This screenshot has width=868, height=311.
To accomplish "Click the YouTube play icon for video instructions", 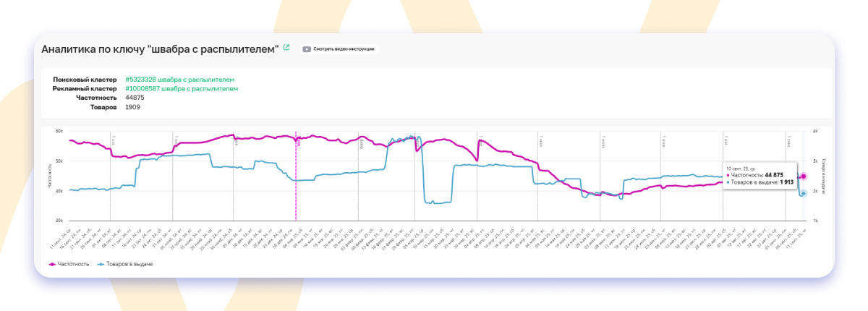I will click(307, 49).
